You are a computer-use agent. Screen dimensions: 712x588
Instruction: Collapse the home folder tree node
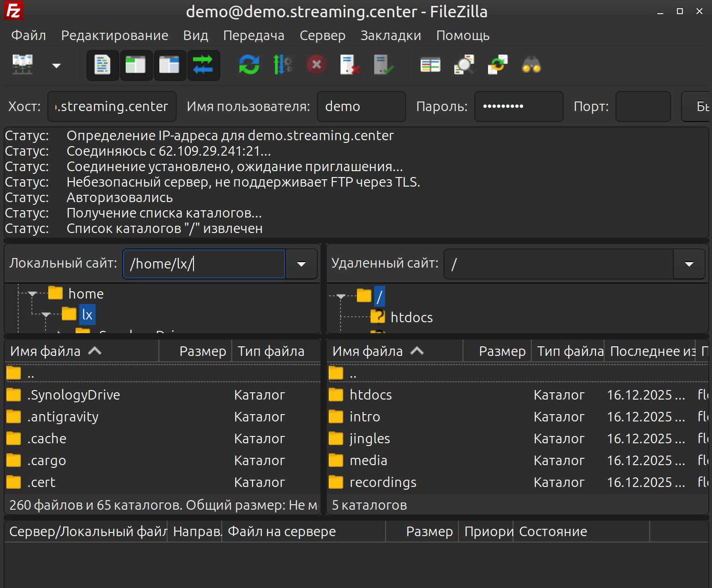(x=32, y=294)
